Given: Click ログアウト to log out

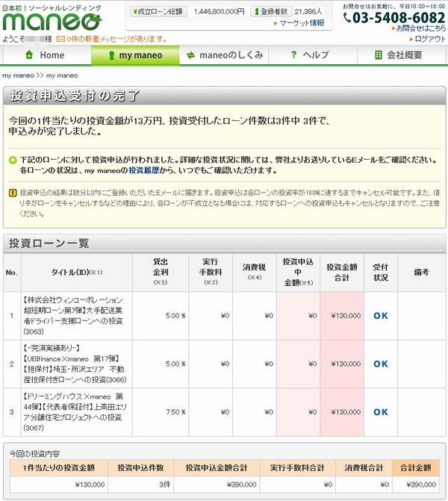Looking at the screenshot, I should tap(429, 39).
